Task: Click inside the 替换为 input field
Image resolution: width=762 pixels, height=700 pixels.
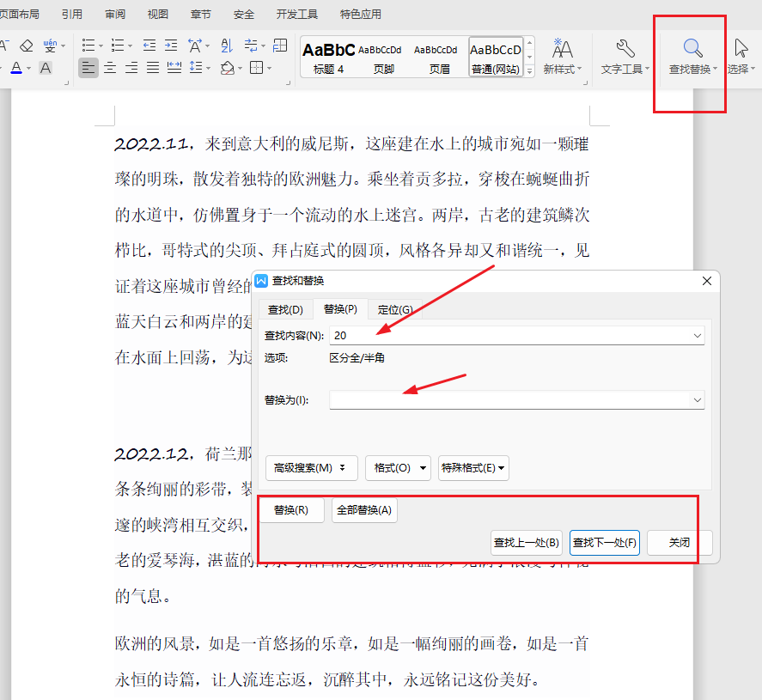Action: point(515,399)
